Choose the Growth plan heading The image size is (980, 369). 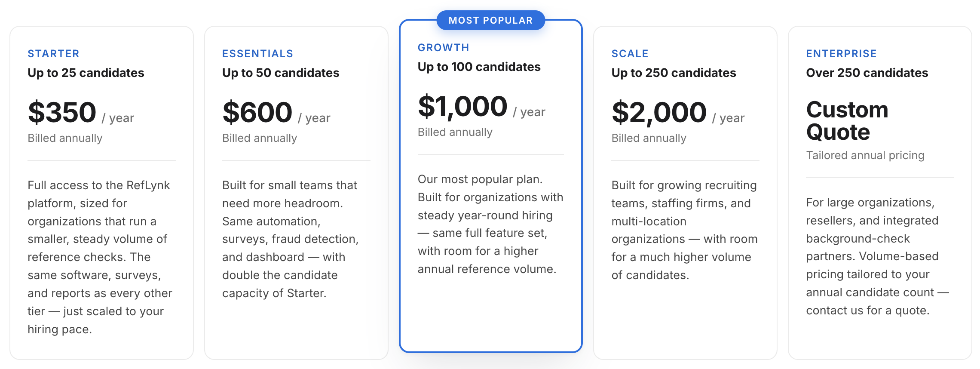pos(443,48)
